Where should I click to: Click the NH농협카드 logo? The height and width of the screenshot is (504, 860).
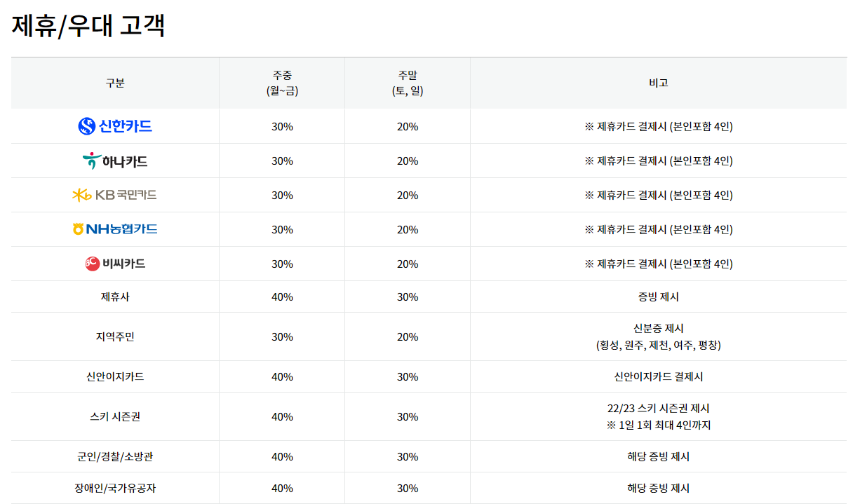(x=115, y=229)
